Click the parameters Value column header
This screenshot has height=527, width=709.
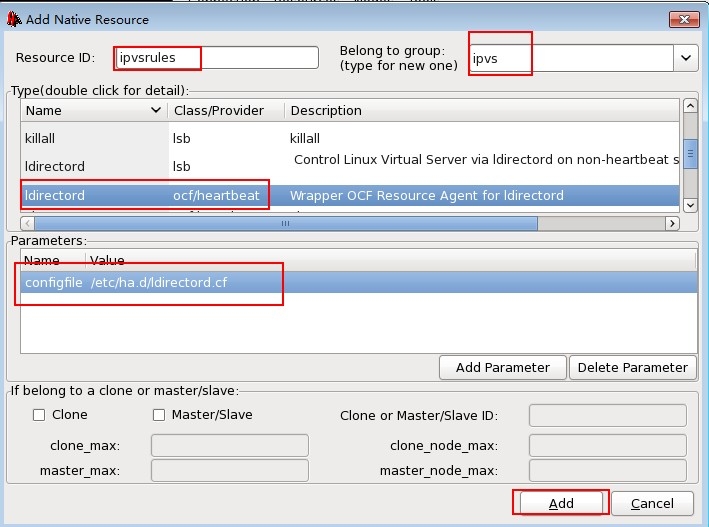click(x=391, y=260)
